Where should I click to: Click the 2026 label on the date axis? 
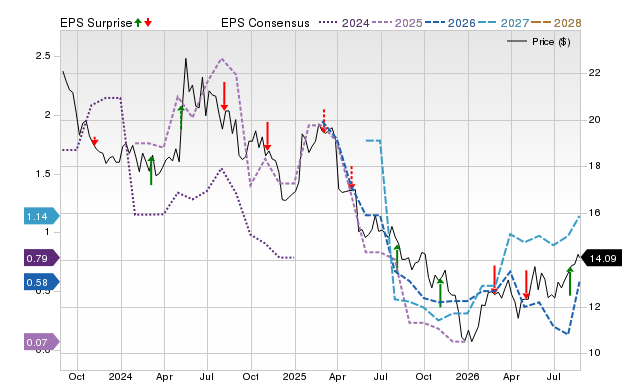coord(468,376)
